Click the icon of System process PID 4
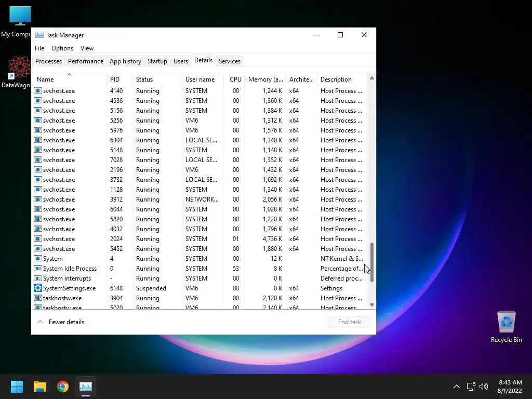Viewport: 532px width, 399px height. pyautogui.click(x=37, y=259)
